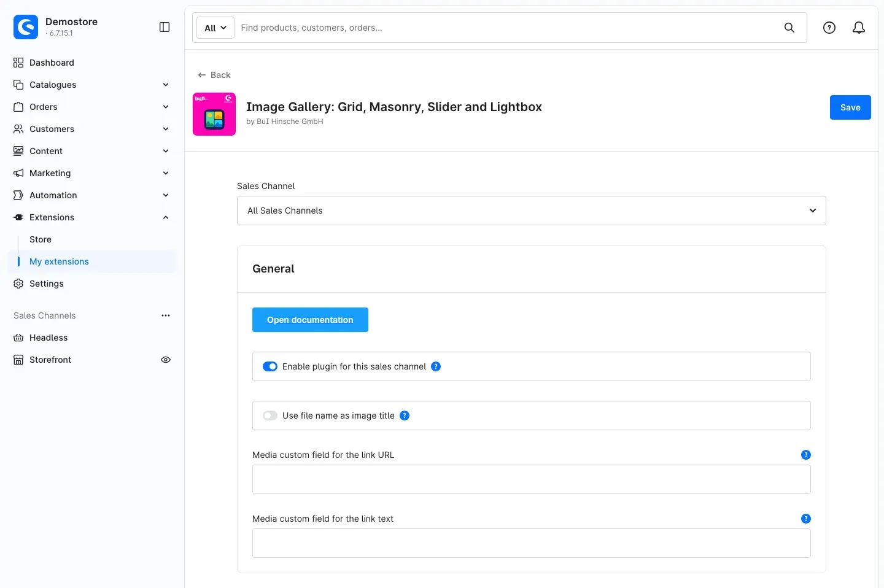884x588 pixels.
Task: Save the plugin configuration
Action: click(x=850, y=107)
